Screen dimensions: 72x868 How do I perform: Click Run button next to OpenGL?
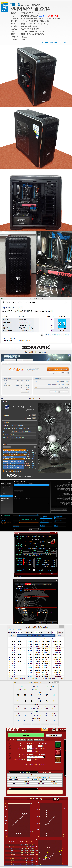[x=34, y=415]
